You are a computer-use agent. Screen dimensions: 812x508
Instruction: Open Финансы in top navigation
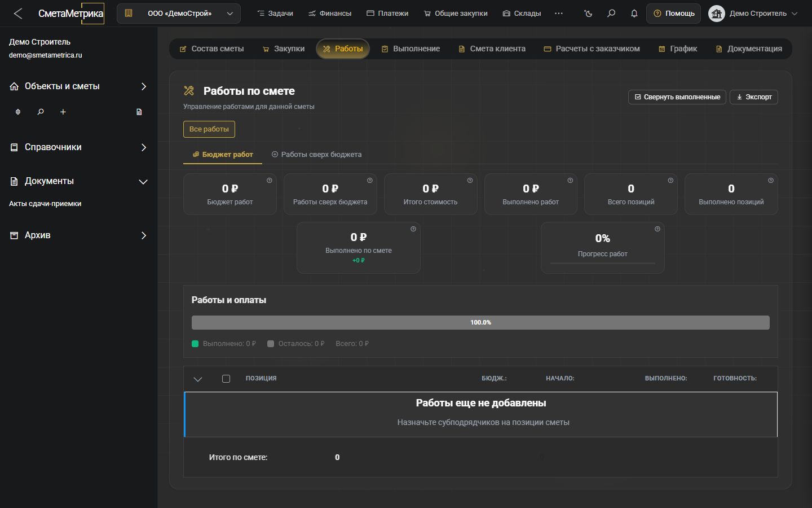click(x=330, y=14)
